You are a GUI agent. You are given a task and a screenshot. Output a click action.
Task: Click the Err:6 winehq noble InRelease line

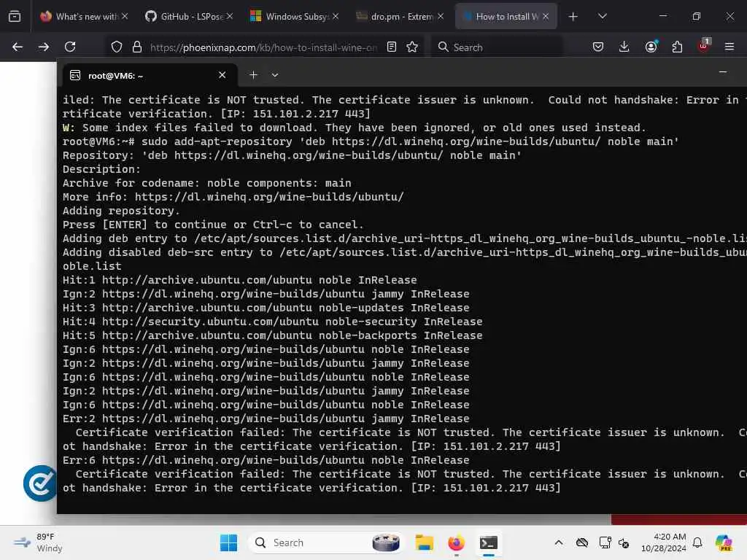[266, 460]
